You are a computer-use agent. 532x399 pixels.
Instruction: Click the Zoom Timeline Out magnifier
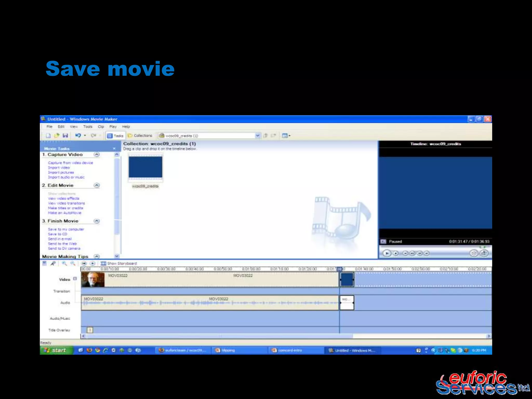(73, 263)
